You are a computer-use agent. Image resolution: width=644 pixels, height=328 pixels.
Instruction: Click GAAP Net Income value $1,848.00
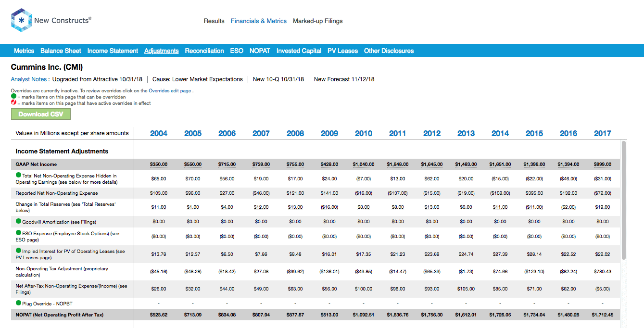(398, 164)
